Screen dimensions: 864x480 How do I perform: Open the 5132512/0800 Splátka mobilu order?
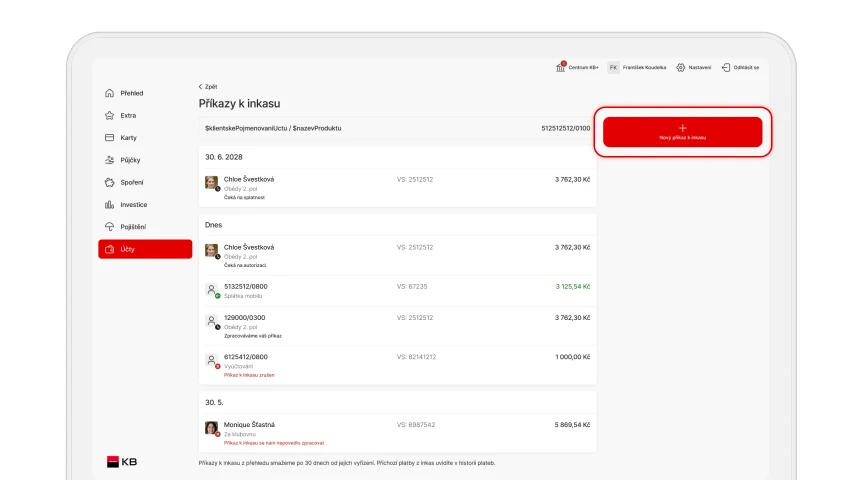click(x=397, y=291)
